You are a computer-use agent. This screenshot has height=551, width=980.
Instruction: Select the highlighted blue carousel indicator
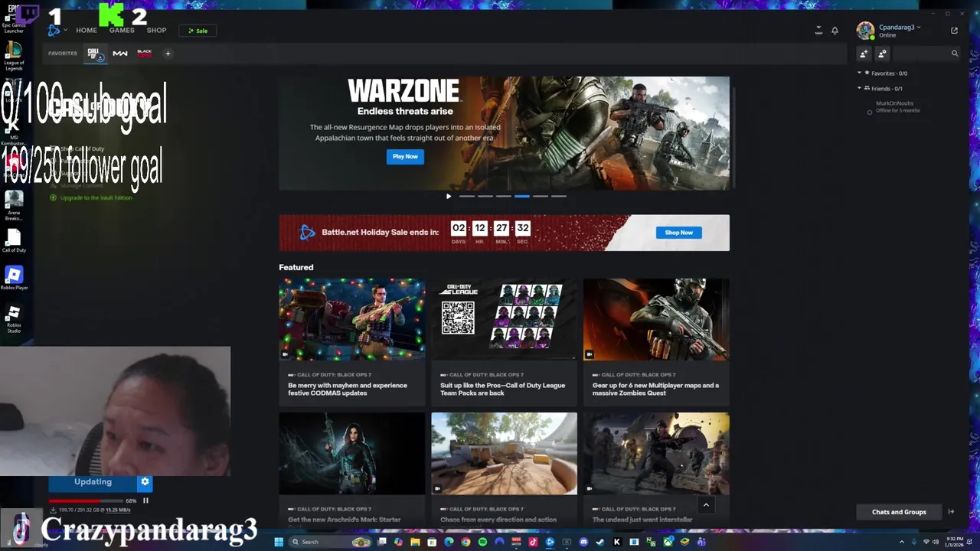[x=522, y=196]
